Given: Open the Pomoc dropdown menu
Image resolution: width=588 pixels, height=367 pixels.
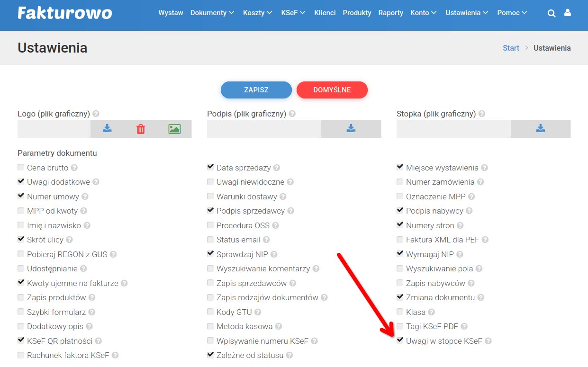Looking at the screenshot, I should (512, 13).
